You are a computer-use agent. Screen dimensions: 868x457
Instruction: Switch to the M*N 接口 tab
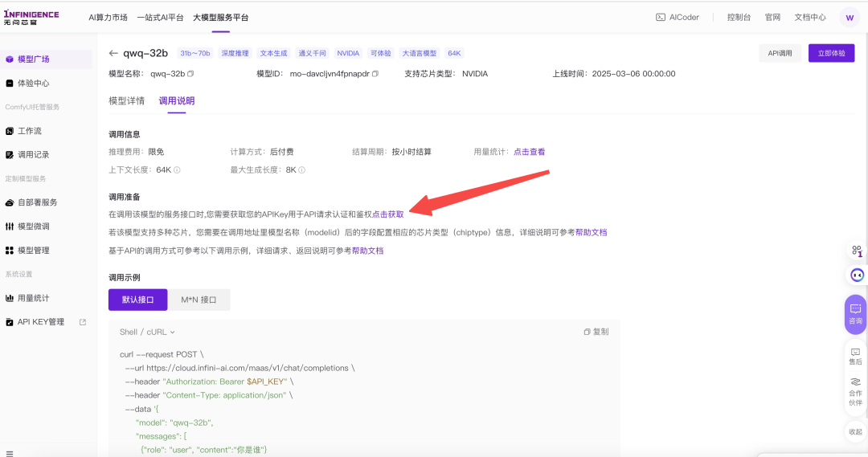tap(199, 300)
